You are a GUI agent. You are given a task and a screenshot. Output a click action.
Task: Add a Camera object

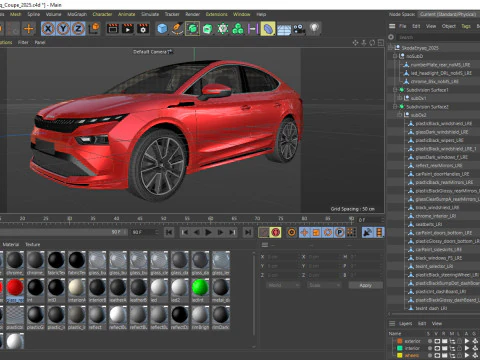click(x=299, y=29)
